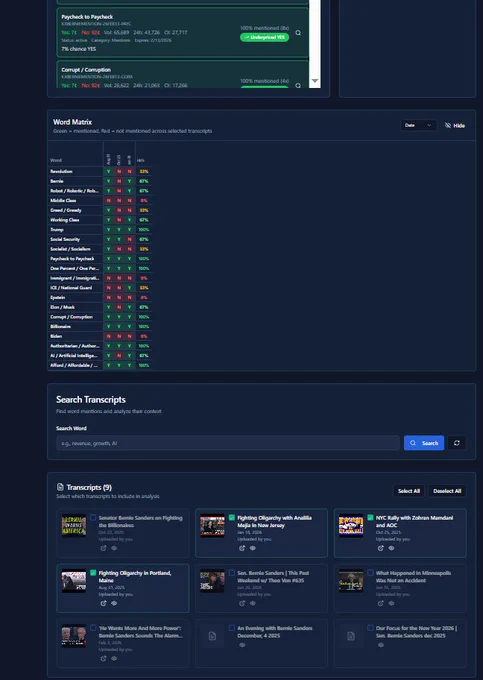Image resolution: width=483 pixels, height=680 pixels.
Task: Open external link for 'He Wants More And More Power'
Action: pos(103,658)
